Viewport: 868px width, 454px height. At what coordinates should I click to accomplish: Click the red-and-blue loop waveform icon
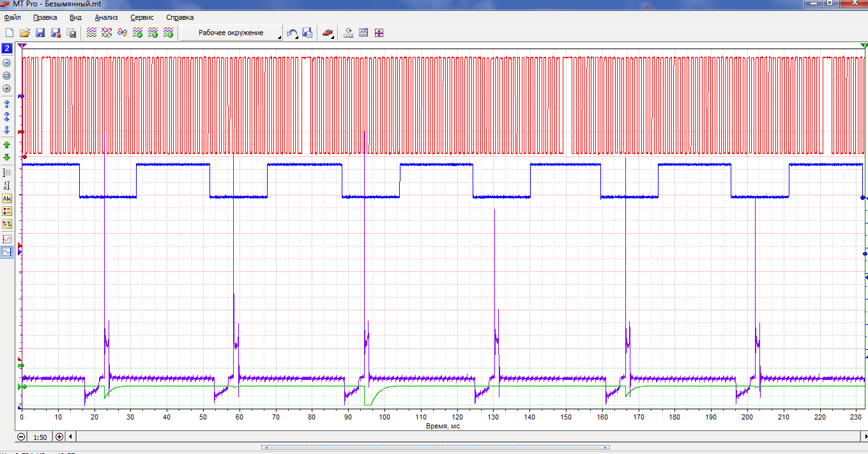pyautogui.click(x=122, y=33)
